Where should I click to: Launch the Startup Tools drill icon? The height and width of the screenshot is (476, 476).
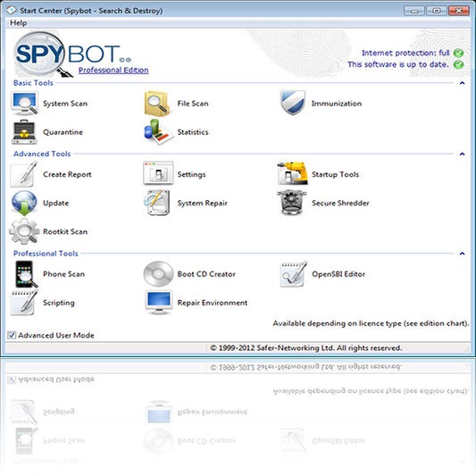[292, 173]
